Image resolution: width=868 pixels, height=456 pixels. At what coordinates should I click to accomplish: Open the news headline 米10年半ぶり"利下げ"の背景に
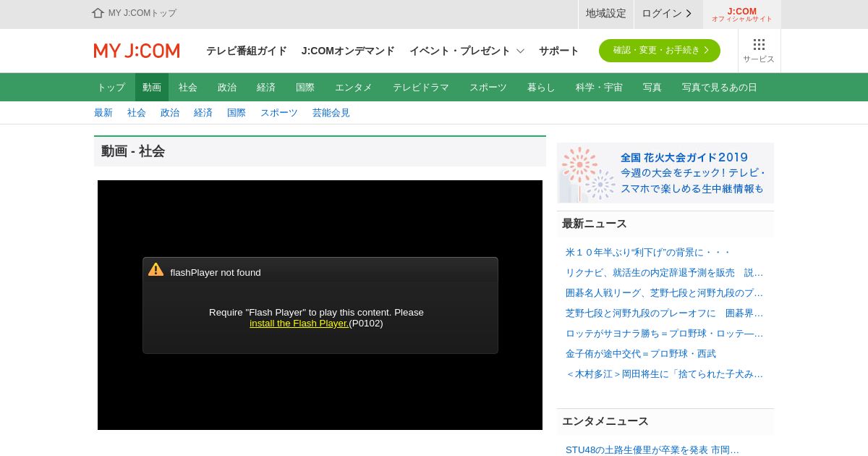pos(648,253)
